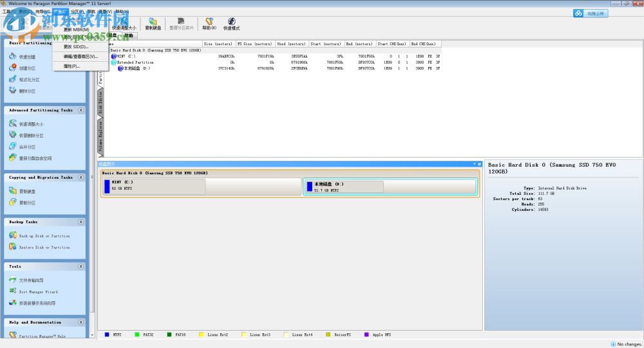This screenshot has height=348, width=644.
Task: Start the 格式化分区 format partition task
Action: 24,80
